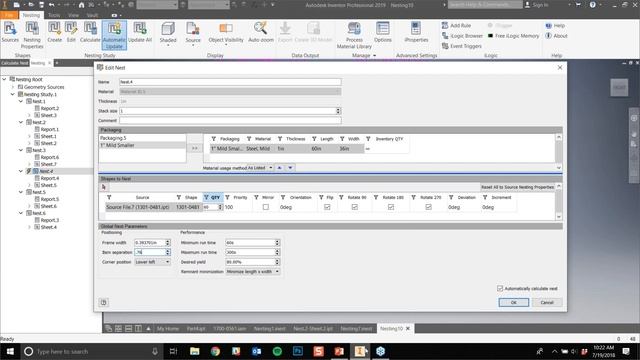Choose the Edit nest ribbon icon

[x=71, y=32]
